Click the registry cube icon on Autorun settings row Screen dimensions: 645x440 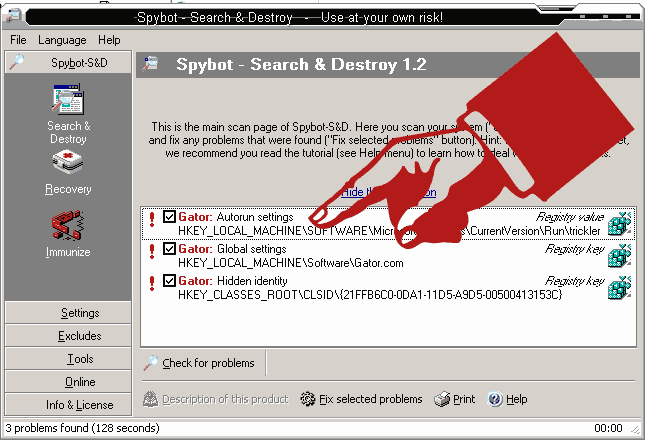[x=619, y=224]
